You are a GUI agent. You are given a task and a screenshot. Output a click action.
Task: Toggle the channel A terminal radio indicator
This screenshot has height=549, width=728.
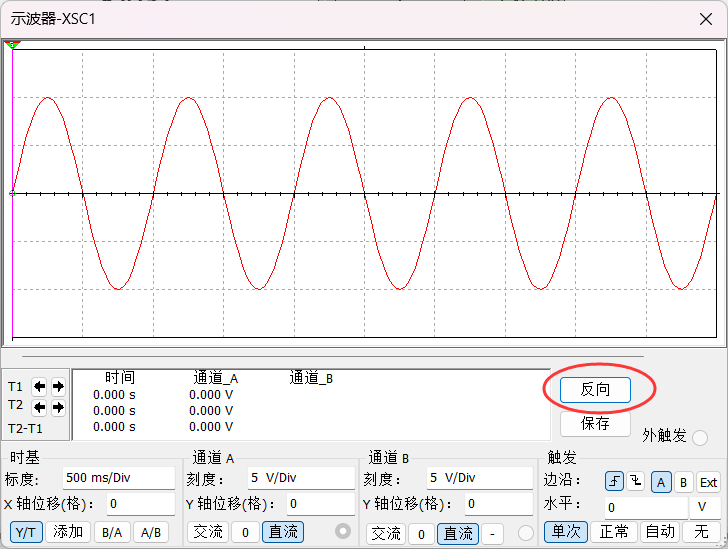pyautogui.click(x=344, y=531)
